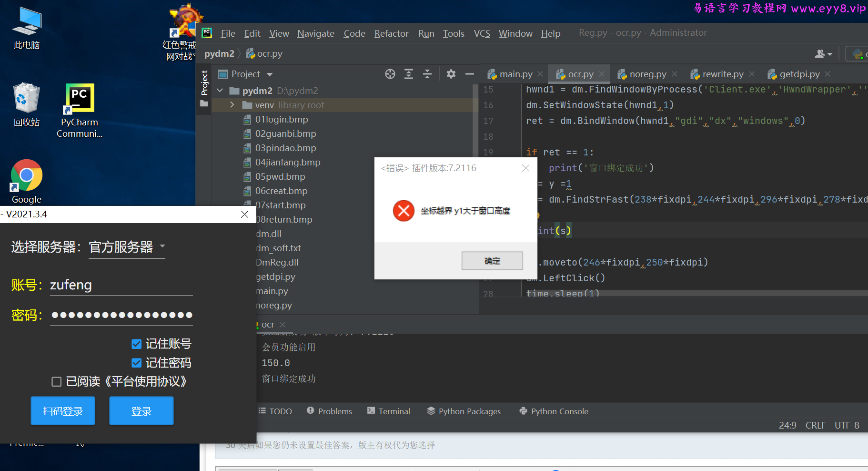Open the File menu
The image size is (868, 471).
coord(228,33)
